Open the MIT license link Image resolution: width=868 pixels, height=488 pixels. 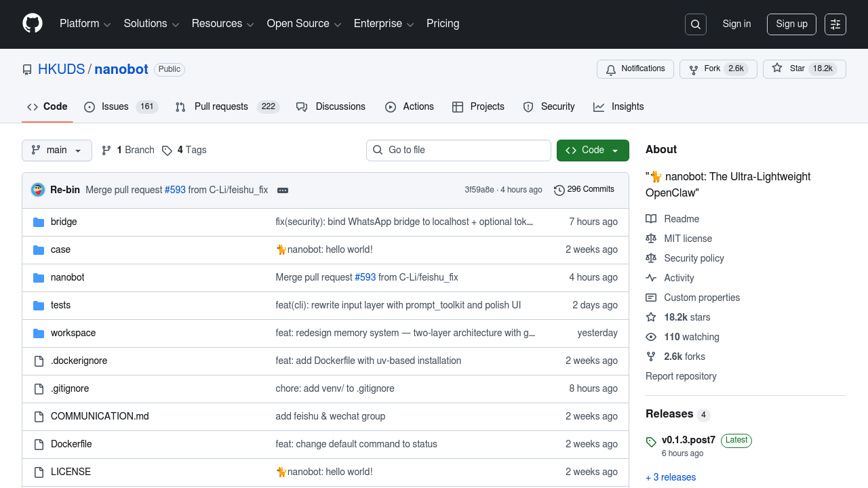point(688,239)
